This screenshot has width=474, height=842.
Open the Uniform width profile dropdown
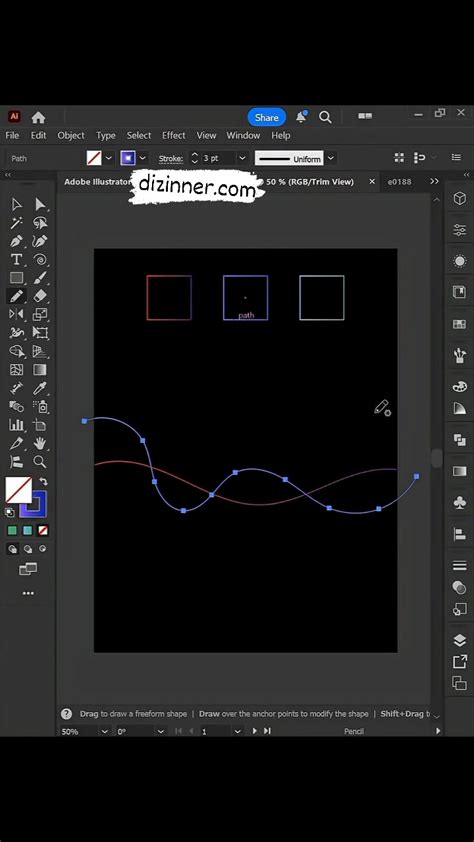(331, 158)
